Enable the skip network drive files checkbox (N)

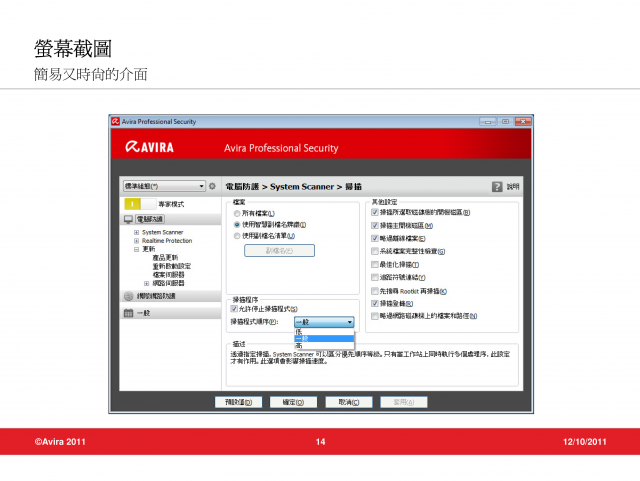374,316
